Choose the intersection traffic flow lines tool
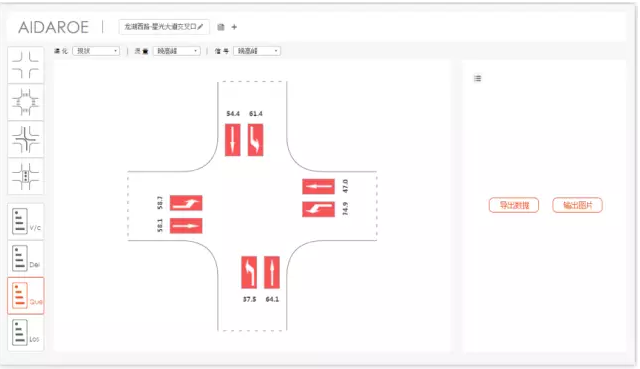The height and width of the screenshot is (369, 640). 25,139
